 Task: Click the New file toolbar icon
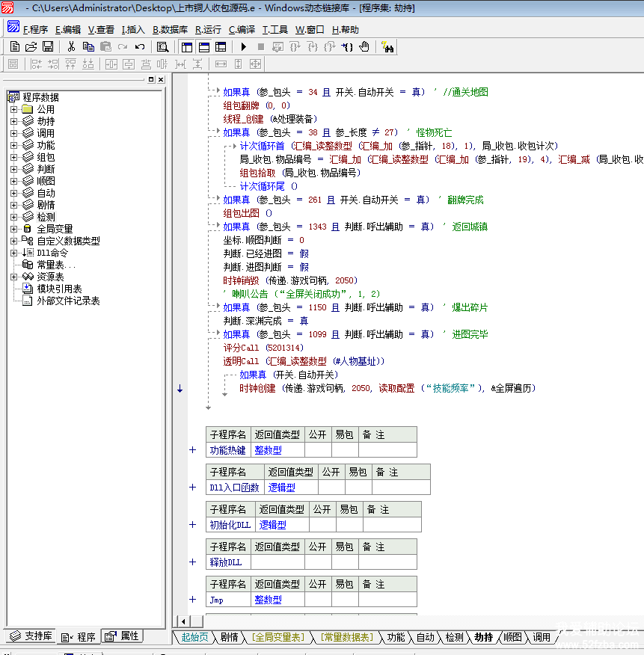point(15,46)
